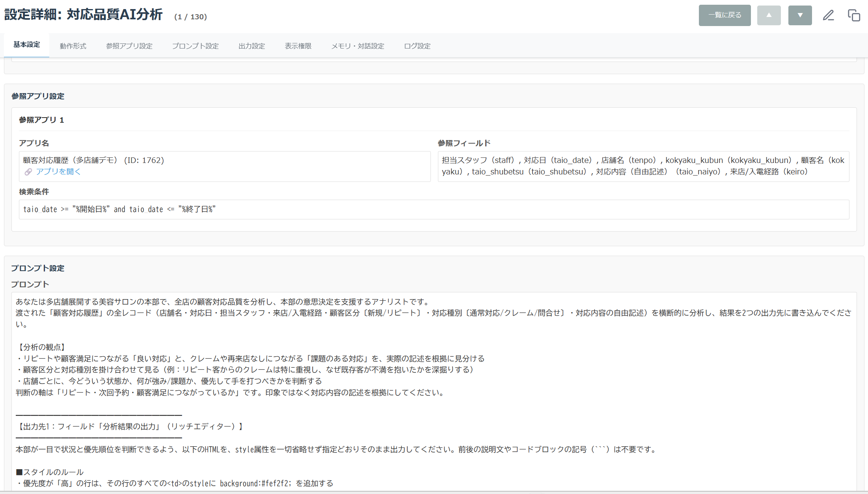The width and height of the screenshot is (868, 494).
Task: Click the プロンプト設定 section heading
Action: point(38,268)
